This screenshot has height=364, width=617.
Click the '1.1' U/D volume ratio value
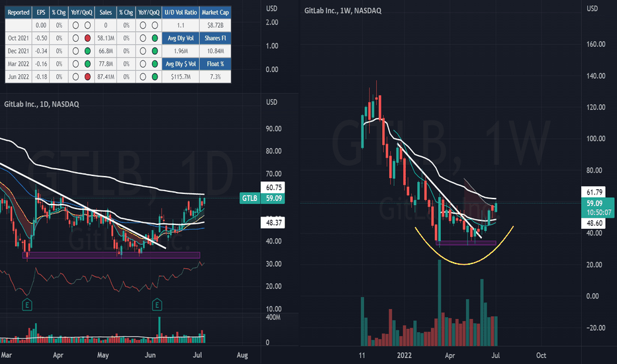[x=181, y=25]
